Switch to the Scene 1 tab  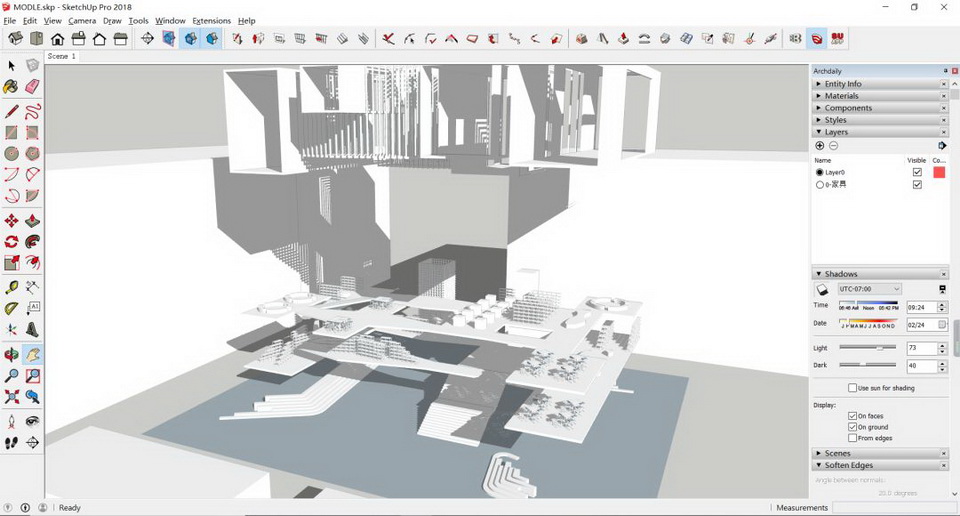pos(61,57)
